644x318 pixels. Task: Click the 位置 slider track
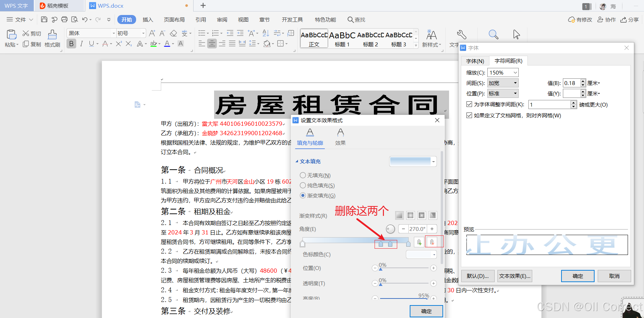404,268
